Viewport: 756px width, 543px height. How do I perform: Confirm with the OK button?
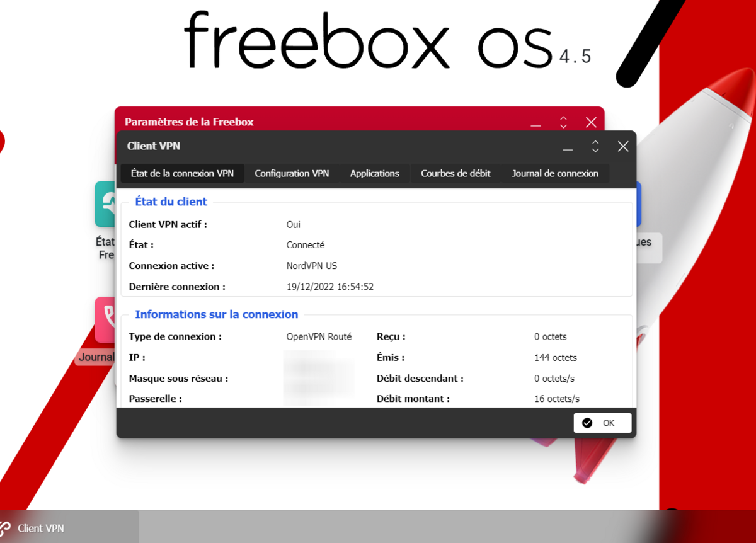coord(602,423)
